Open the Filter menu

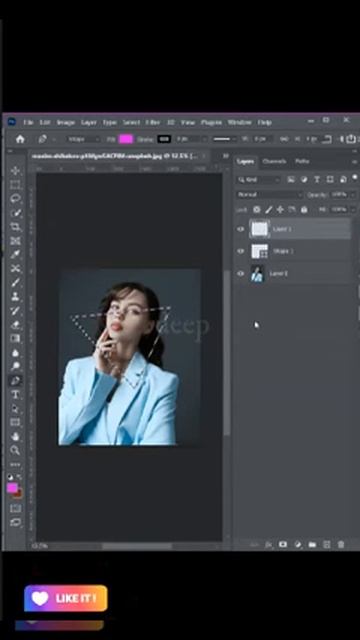click(153, 122)
